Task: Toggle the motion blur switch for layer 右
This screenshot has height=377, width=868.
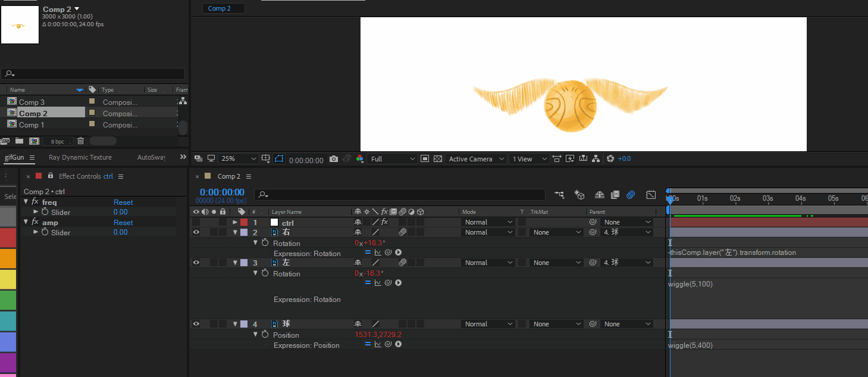Action: (403, 232)
